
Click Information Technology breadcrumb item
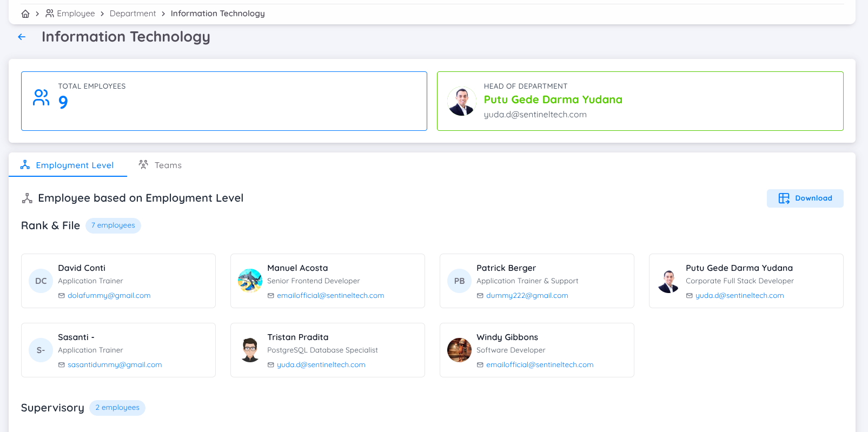click(x=218, y=14)
